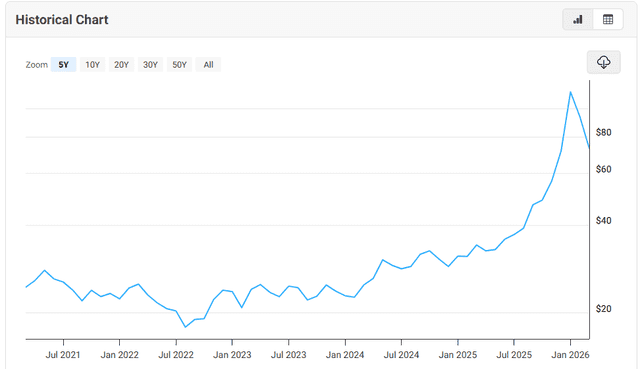Click the Jan 2023 axis label
Screen dimensions: 640x369
click(232, 355)
